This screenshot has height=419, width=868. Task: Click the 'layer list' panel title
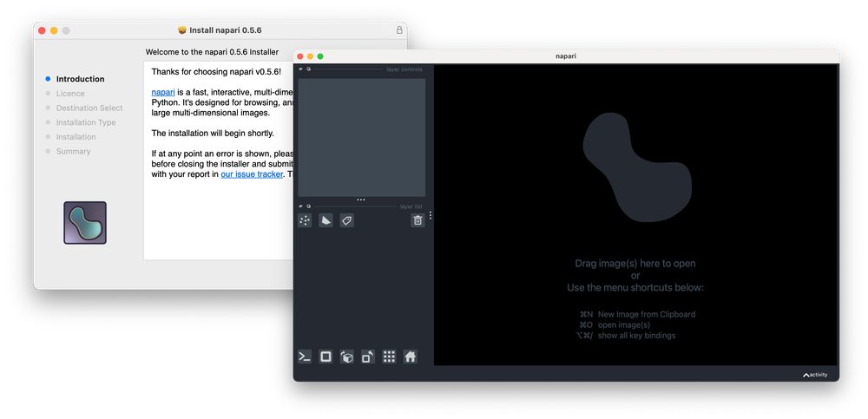[411, 206]
